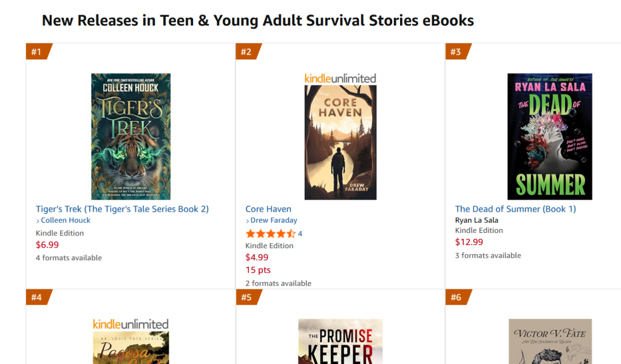This screenshot has height=364, width=621.
Task: Click the $4.99 price of Core Haven
Action: point(257,257)
